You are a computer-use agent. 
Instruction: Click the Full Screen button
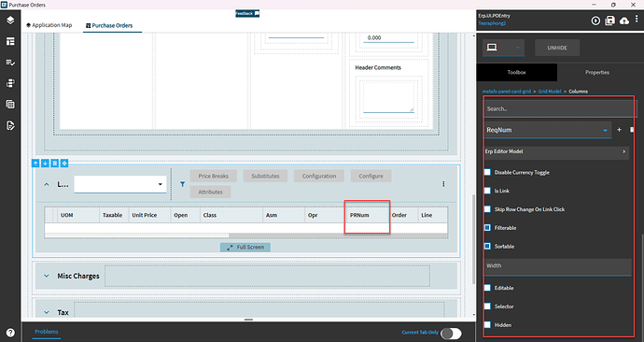coord(245,247)
